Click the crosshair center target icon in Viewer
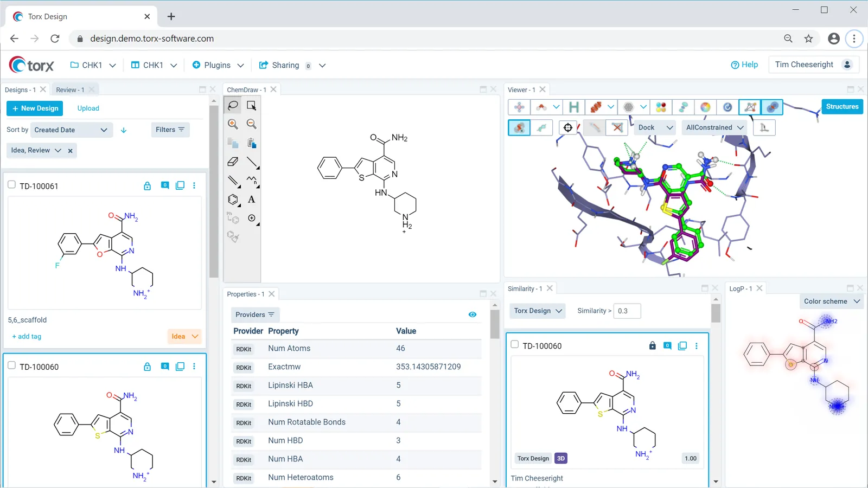 (x=568, y=127)
